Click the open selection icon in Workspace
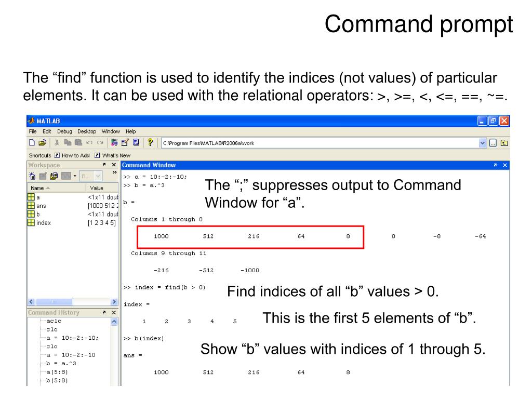 click(x=43, y=176)
